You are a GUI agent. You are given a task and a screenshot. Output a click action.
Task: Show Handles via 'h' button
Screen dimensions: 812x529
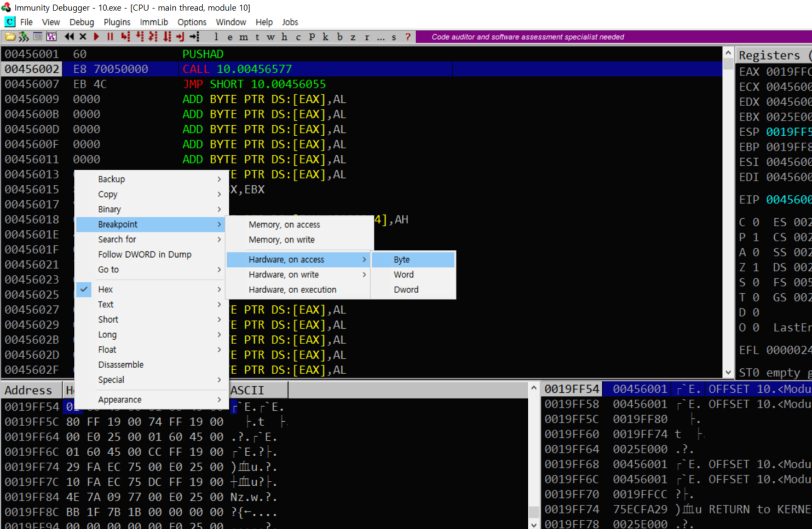coord(284,37)
